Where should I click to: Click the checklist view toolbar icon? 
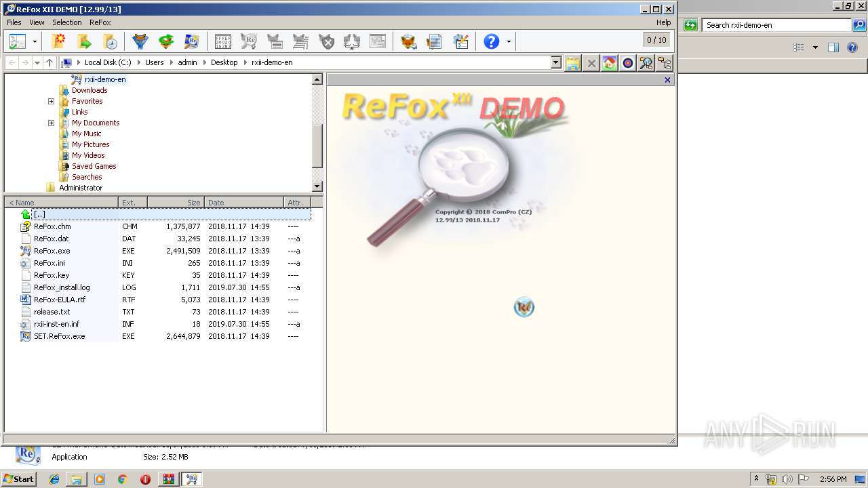coord(18,41)
